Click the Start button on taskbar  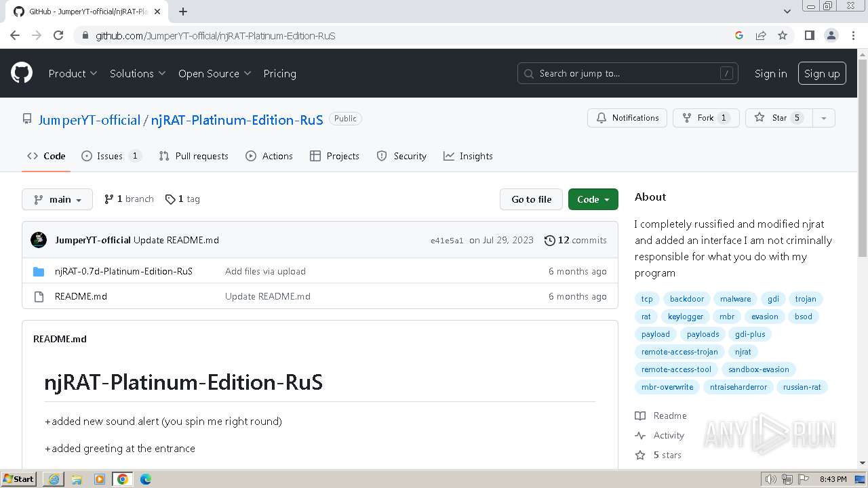(x=19, y=479)
